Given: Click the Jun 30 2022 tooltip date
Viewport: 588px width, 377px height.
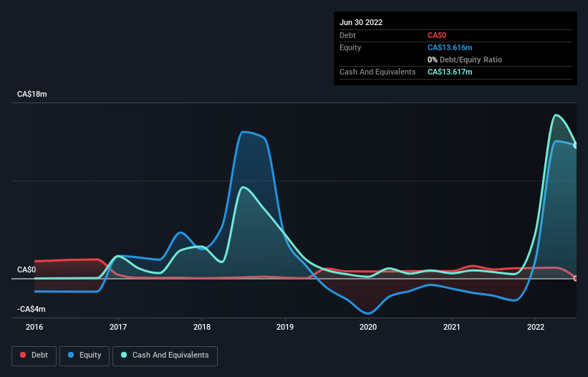Looking at the screenshot, I should [361, 22].
